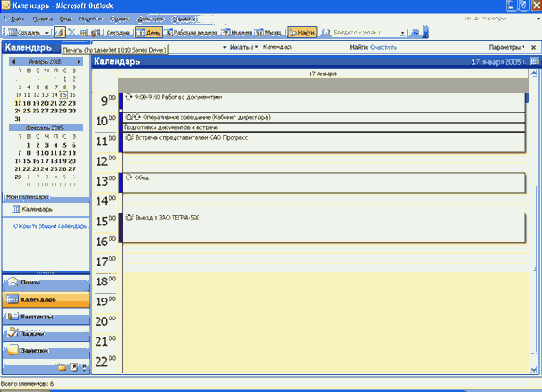The image size is (542, 392).
Task: Open Контакты in navigation pane
Action: point(46,316)
